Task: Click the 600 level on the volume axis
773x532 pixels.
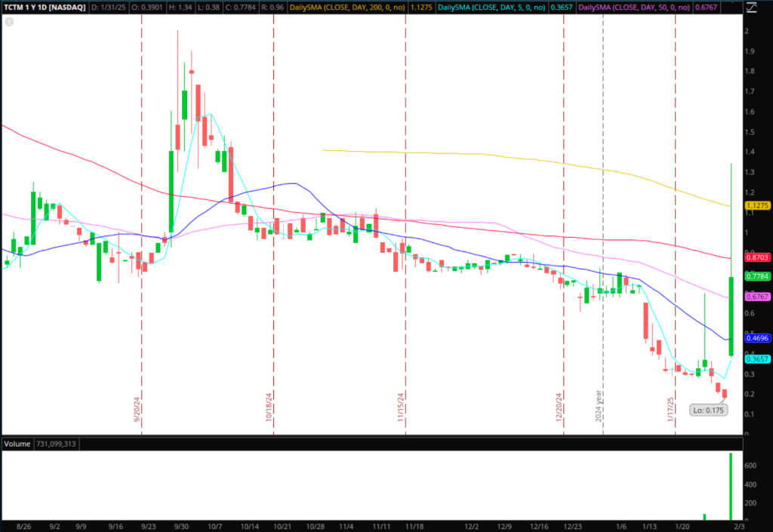Action: click(750, 466)
